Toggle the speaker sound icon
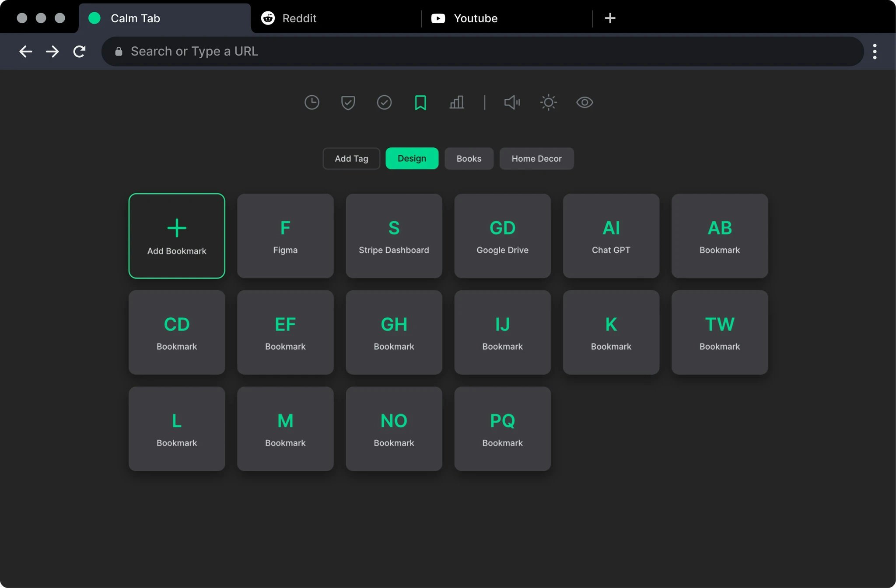The height and width of the screenshot is (588, 896). (x=512, y=103)
